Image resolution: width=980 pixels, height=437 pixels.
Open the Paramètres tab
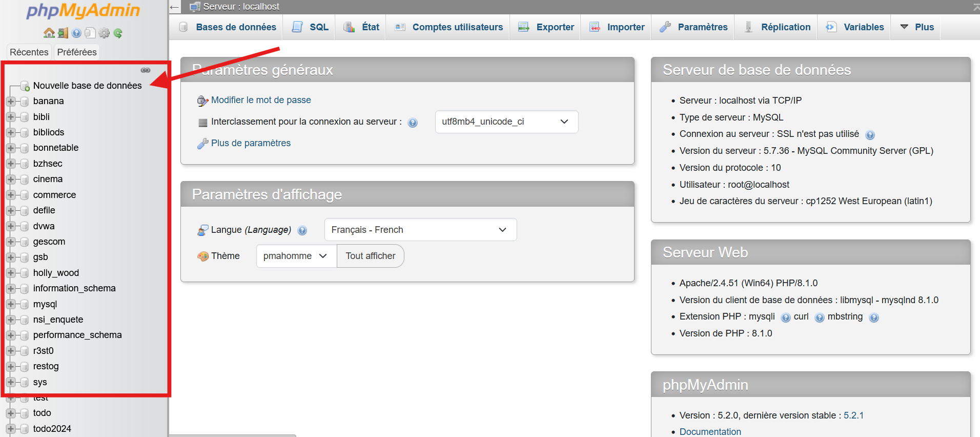[693, 27]
